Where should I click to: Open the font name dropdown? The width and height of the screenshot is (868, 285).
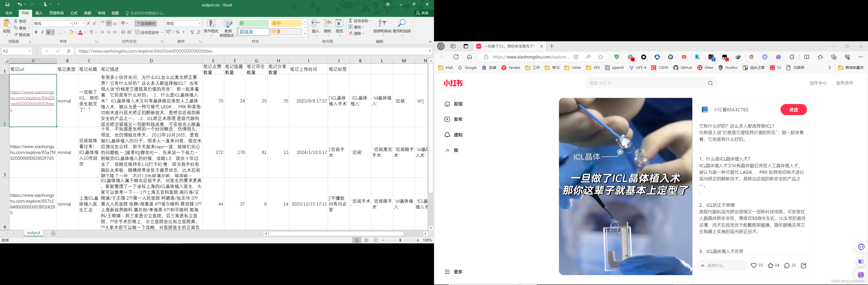[71, 23]
